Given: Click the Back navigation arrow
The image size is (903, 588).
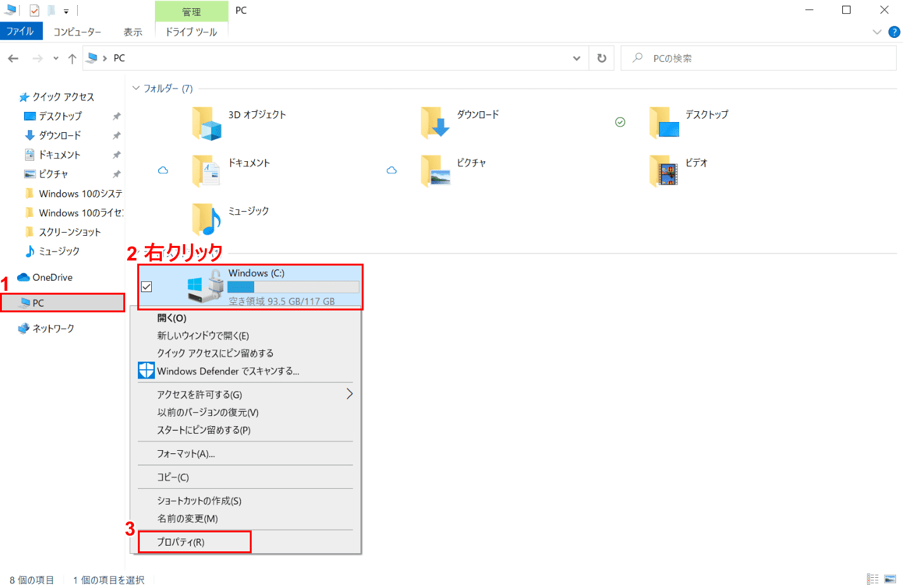Looking at the screenshot, I should point(13,58).
